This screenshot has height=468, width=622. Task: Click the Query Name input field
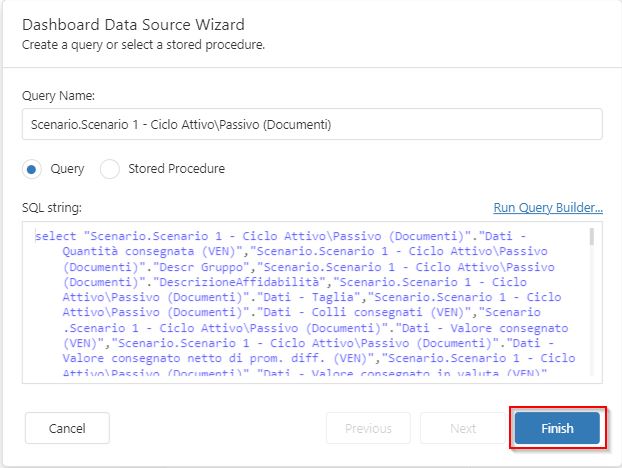(311, 124)
